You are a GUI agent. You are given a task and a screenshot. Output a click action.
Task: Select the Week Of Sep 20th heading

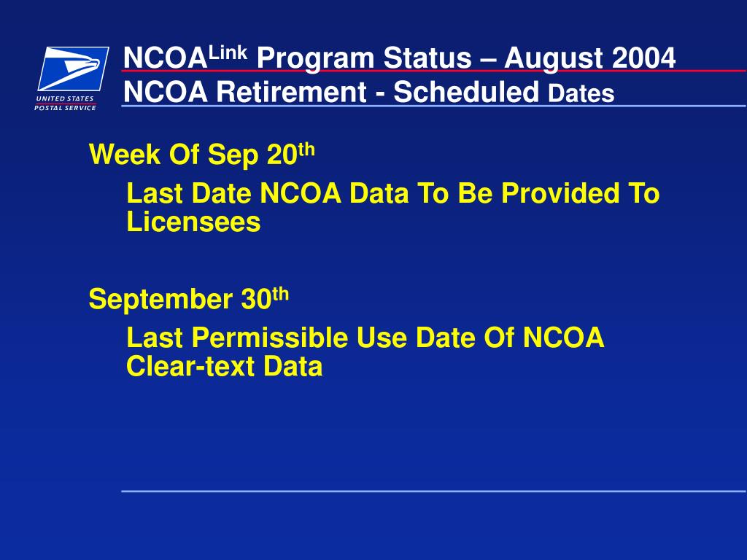click(202, 154)
